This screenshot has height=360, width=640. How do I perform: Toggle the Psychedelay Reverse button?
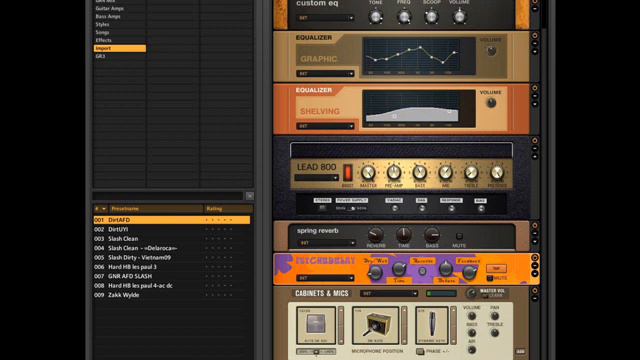click(x=422, y=271)
